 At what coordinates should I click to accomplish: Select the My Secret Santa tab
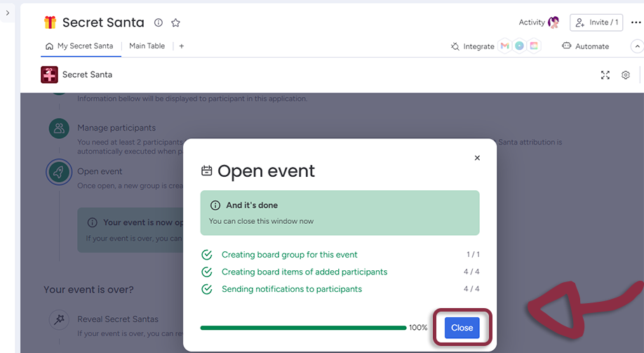point(79,46)
